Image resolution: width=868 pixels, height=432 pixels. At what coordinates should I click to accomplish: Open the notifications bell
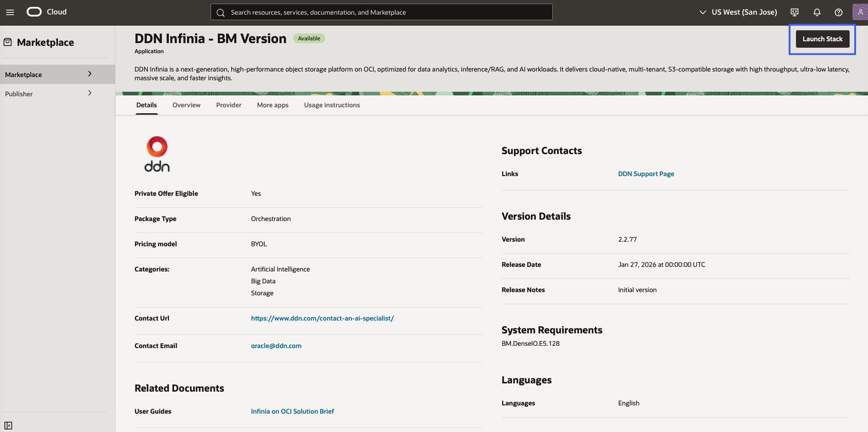pos(817,12)
